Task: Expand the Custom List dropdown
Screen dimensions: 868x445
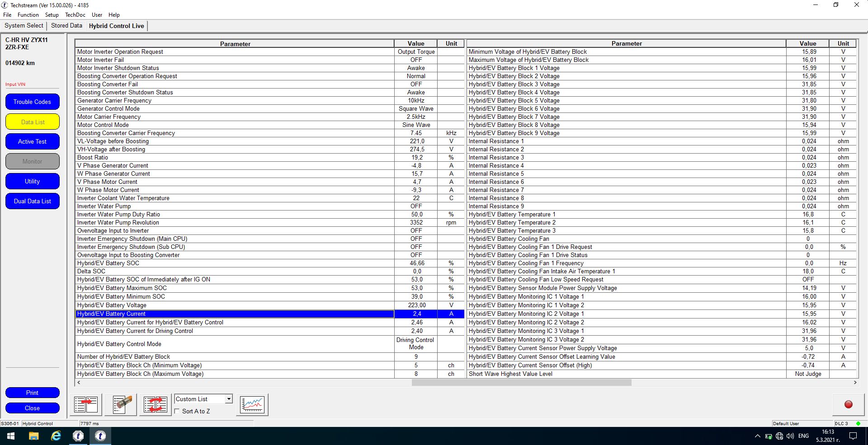Action: pyautogui.click(x=229, y=399)
